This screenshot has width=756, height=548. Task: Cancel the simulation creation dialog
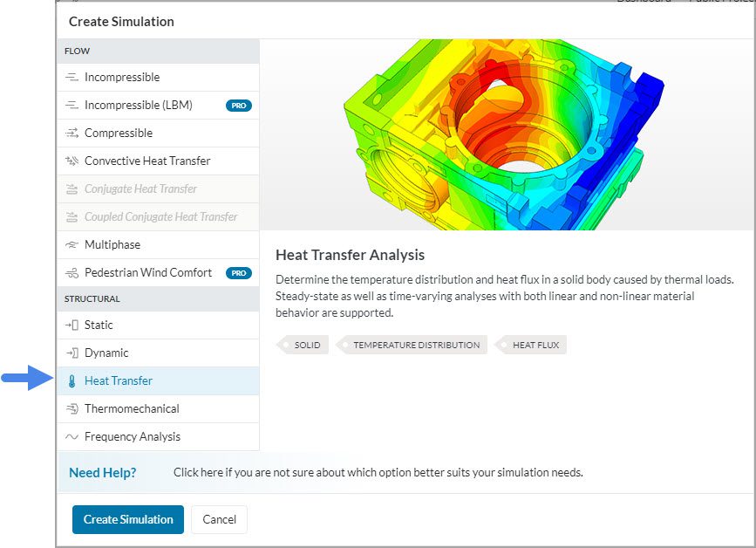tap(219, 519)
